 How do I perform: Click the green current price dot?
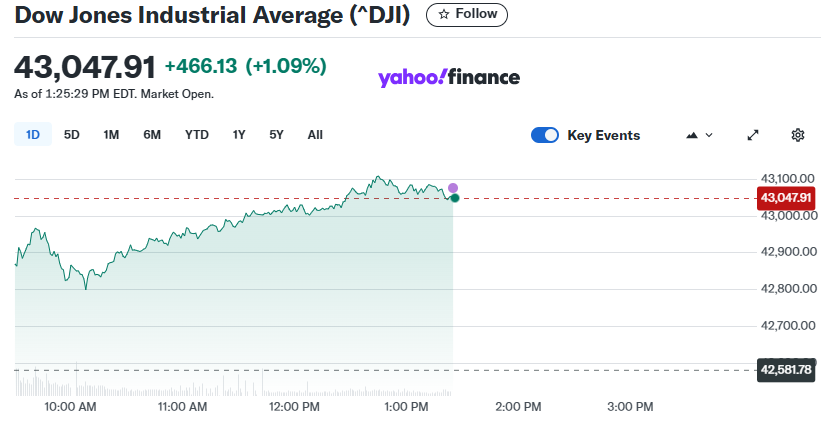click(455, 198)
